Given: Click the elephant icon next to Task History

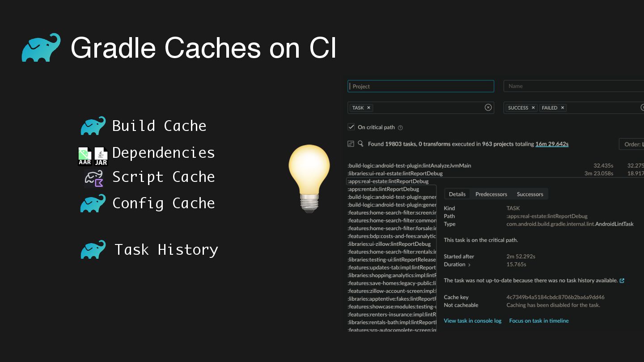Looking at the screenshot, I should click(93, 249).
